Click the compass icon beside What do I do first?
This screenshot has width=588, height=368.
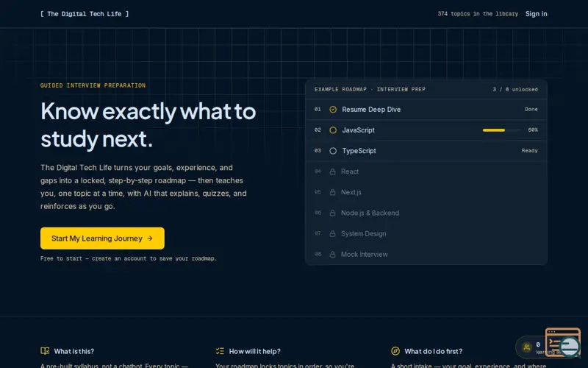(395, 351)
